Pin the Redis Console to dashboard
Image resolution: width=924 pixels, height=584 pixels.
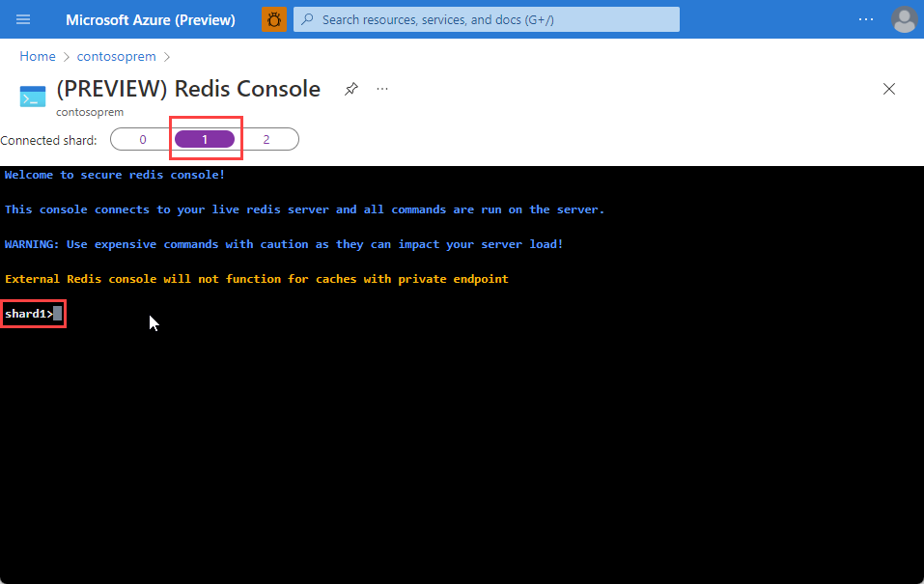click(x=350, y=89)
